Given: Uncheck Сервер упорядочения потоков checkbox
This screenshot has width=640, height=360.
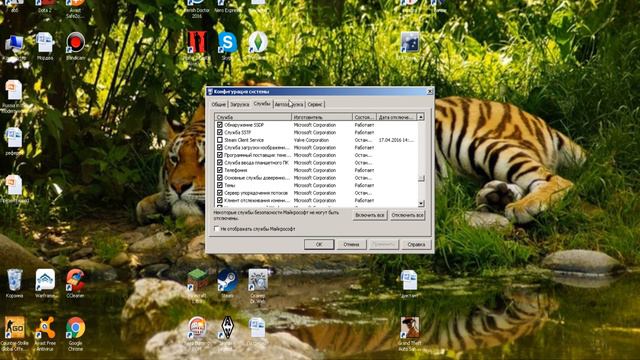Looking at the screenshot, I should point(220,193).
